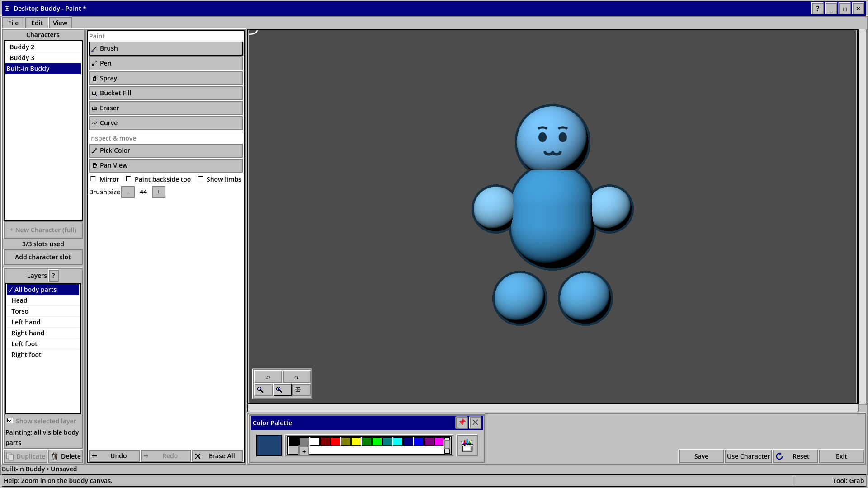Viewport: 868px width, 488px height.
Task: Click the Reset button
Action: click(x=795, y=456)
